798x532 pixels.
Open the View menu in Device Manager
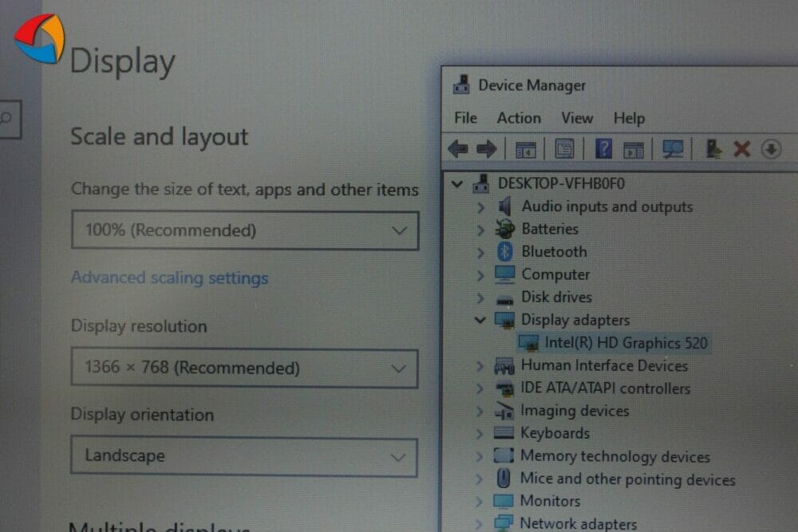(577, 118)
